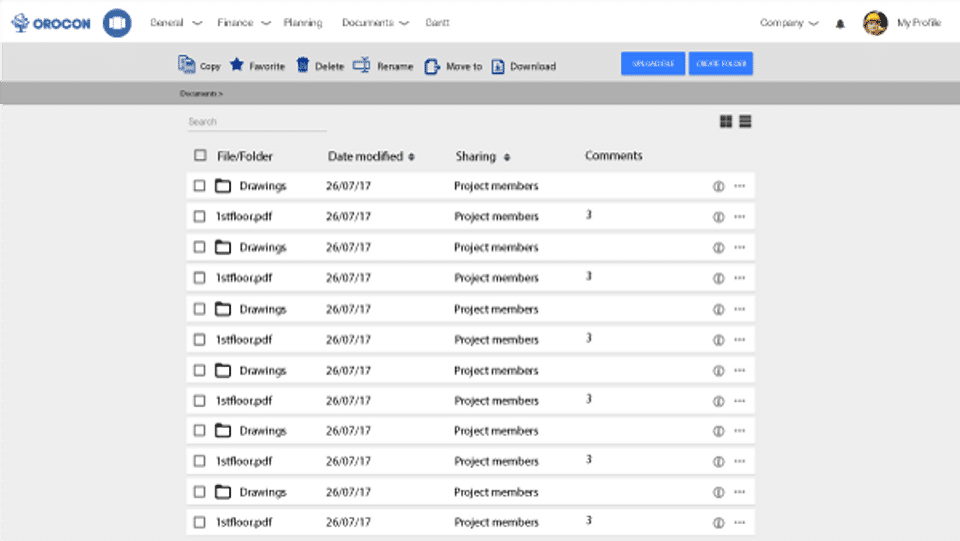Viewport: 960px width, 541px height.
Task: Select the first 1stfloor.pdf checkbox
Action: (x=200, y=216)
